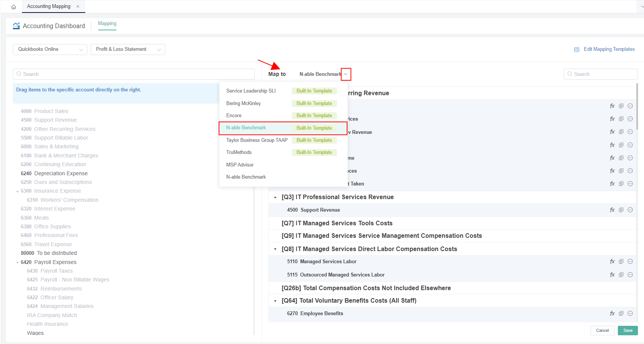The image size is (644, 344).
Task: Open the Quickbooks Online dropdown
Action: pos(50,49)
